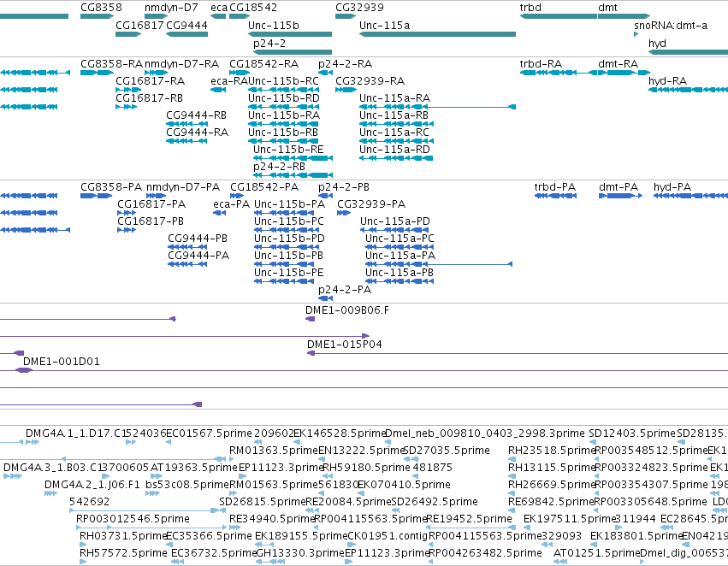Select EST SD12403.5prime

(x=632, y=433)
